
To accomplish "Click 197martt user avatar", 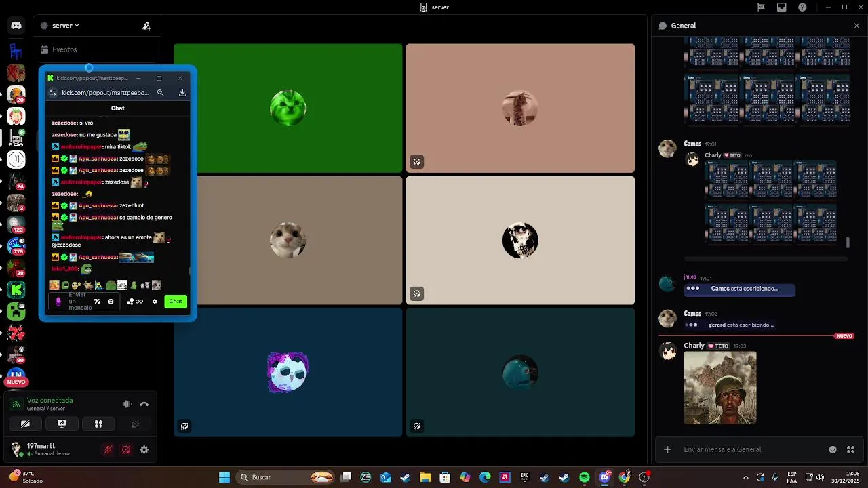I will pyautogui.click(x=16, y=449).
